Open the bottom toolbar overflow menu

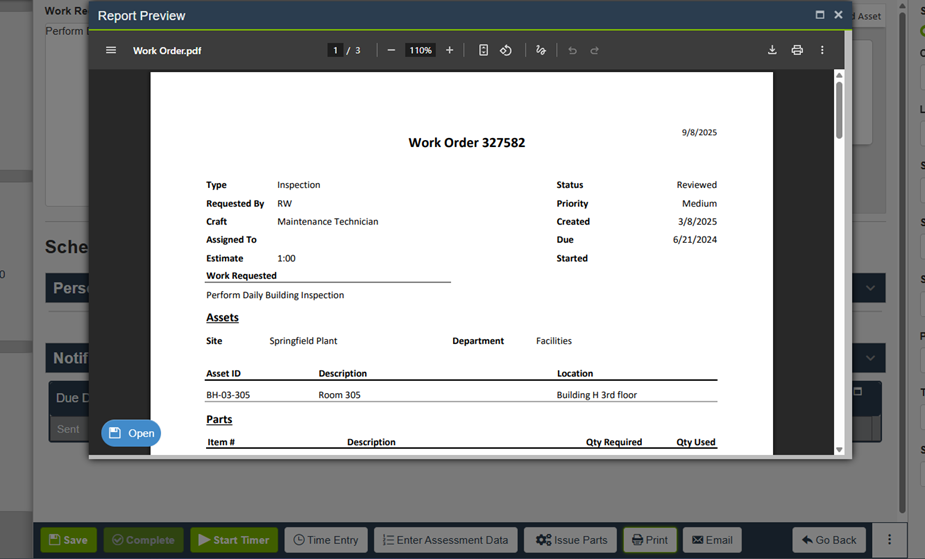889,540
